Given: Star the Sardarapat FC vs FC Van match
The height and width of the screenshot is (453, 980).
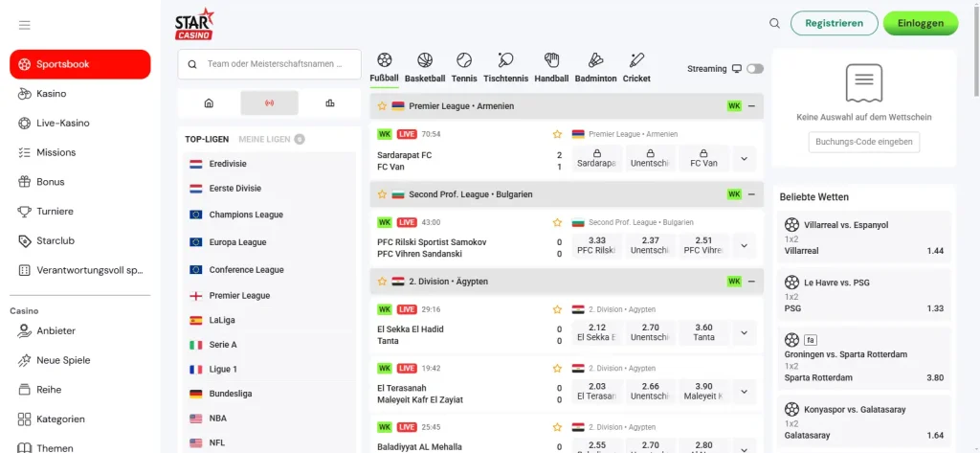Looking at the screenshot, I should 557,134.
